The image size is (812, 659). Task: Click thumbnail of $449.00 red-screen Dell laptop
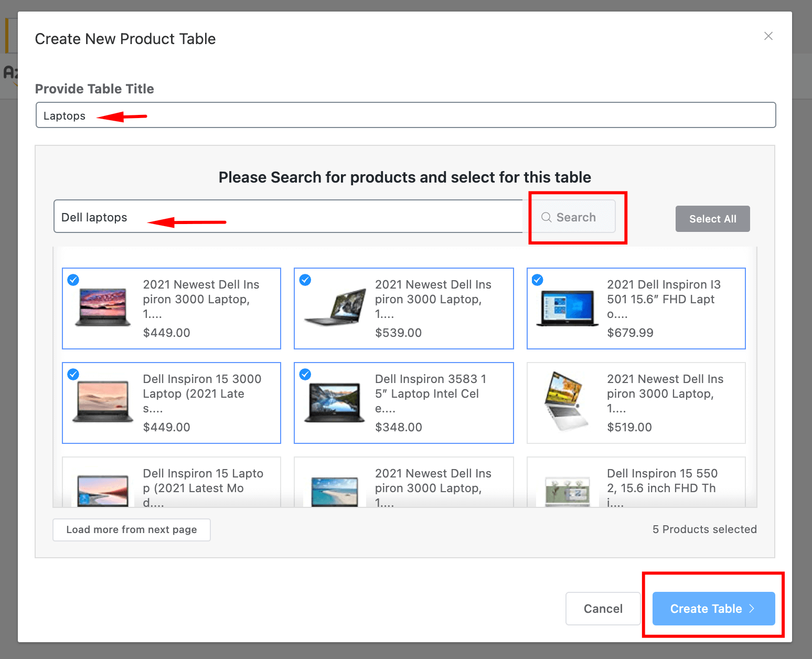tap(103, 307)
